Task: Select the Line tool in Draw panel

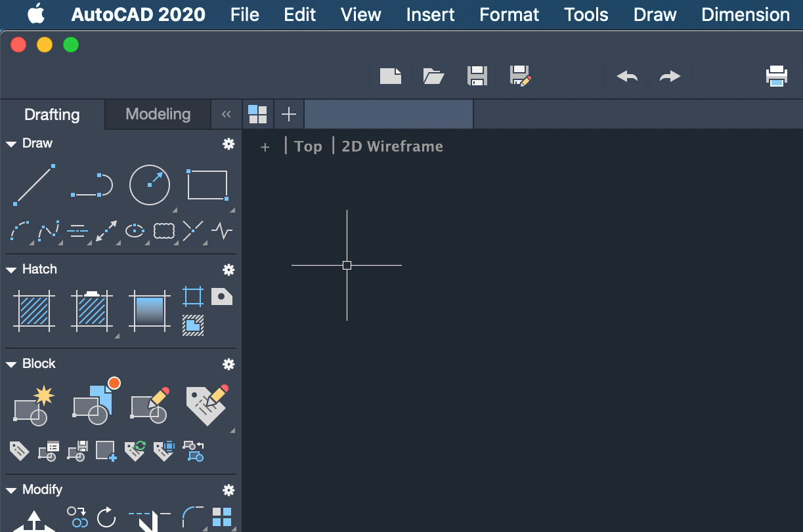Action: tap(33, 185)
